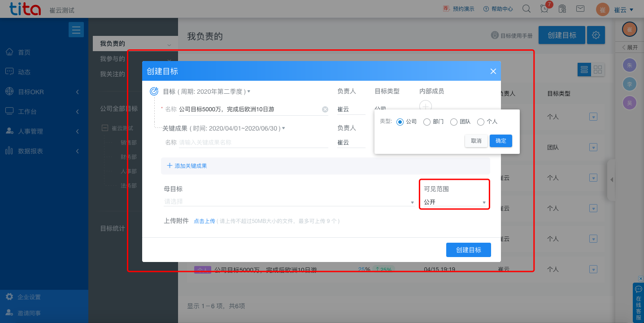Open the document clipboard icon in header
This screenshot has width=644, height=323.
pos(562,9)
